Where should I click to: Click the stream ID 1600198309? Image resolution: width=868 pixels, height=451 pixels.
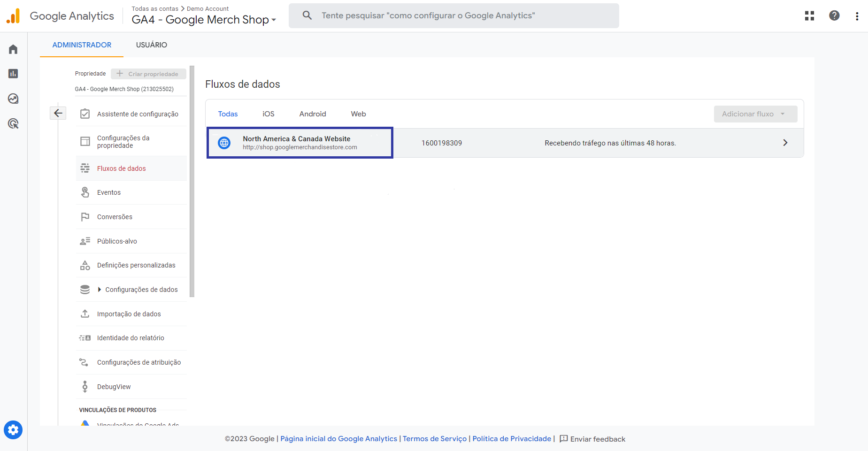pos(441,143)
